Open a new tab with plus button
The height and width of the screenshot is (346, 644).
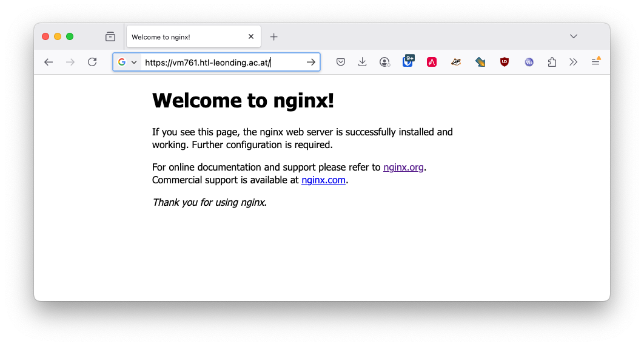[x=273, y=37]
